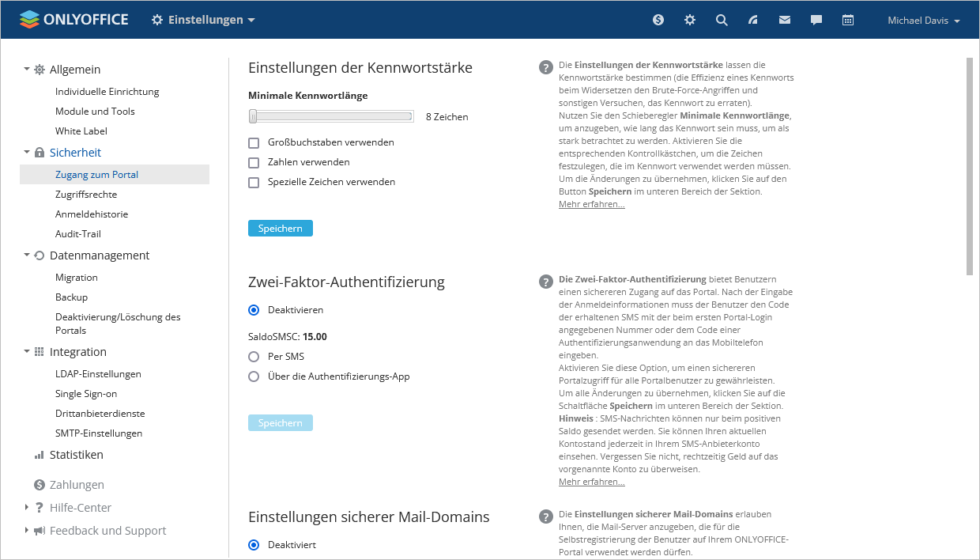Open Migration settings
Image resolution: width=980 pixels, height=560 pixels.
77,278
